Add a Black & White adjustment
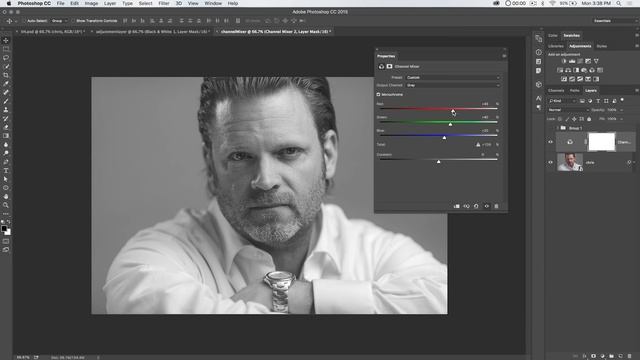The height and width of the screenshot is (360, 640). pos(576,70)
